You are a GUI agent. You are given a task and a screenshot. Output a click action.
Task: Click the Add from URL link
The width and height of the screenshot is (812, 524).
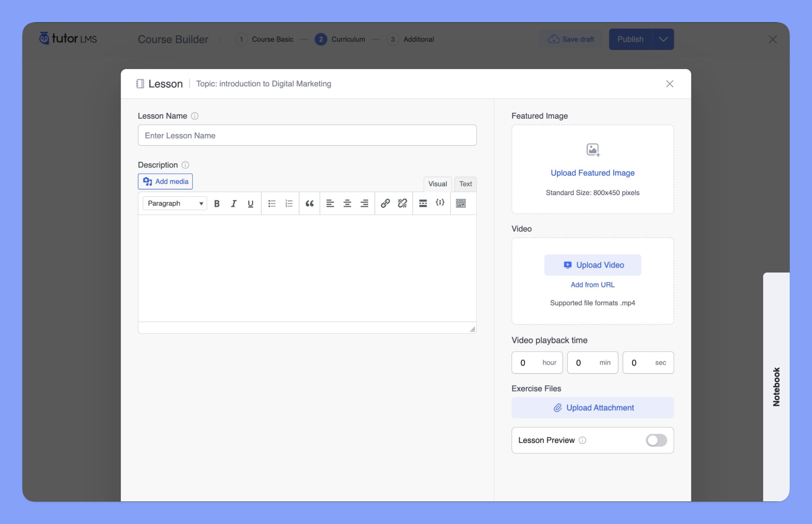[592, 285]
